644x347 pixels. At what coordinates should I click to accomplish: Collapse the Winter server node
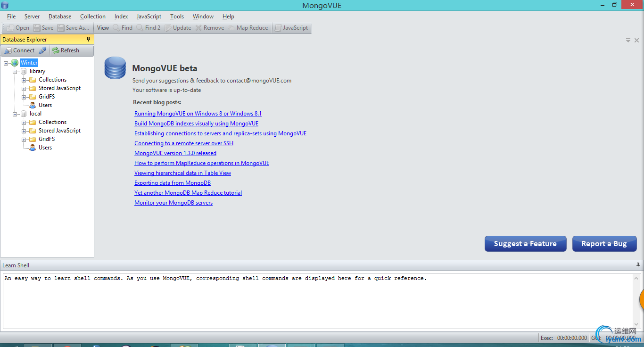pos(6,63)
